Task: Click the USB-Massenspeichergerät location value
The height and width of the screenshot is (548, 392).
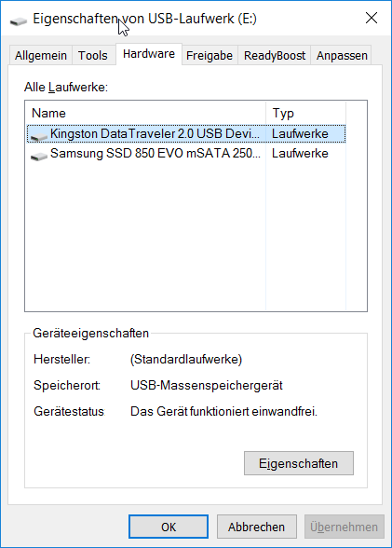Action: tap(207, 386)
